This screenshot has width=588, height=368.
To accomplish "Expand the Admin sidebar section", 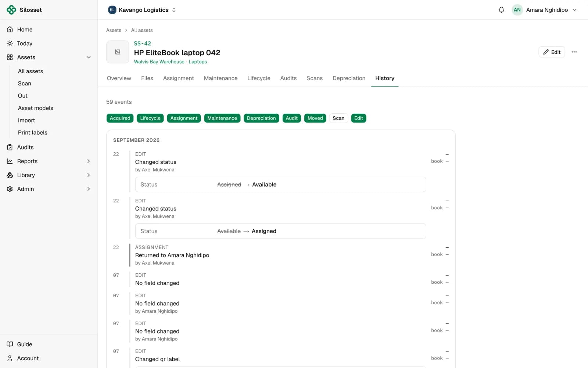I will point(89,189).
